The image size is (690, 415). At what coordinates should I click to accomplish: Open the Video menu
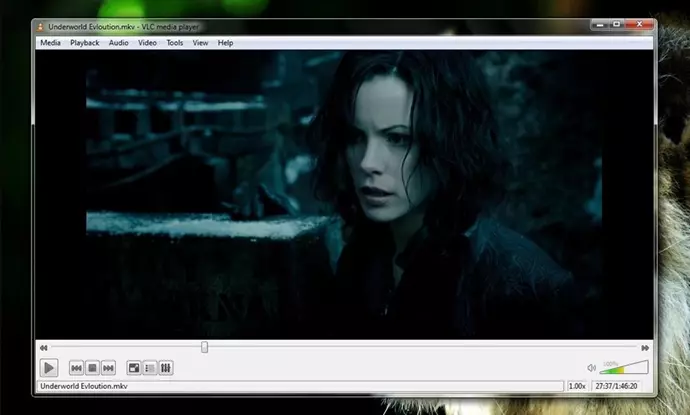pyautogui.click(x=147, y=43)
